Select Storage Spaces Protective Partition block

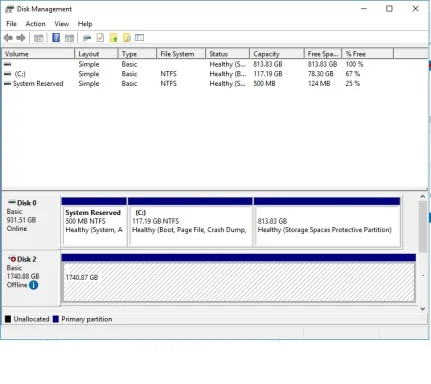coord(327,222)
